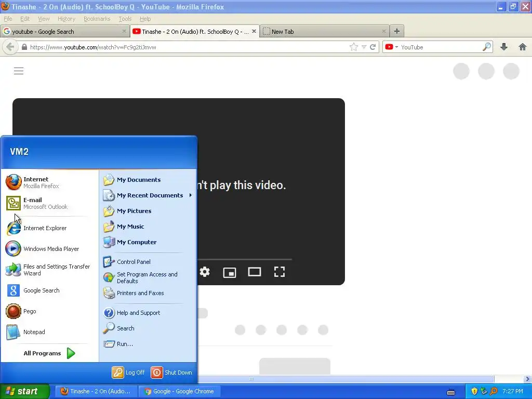The height and width of the screenshot is (399, 532).
Task: Switch to youtube - Google Search tab
Action: (x=64, y=32)
